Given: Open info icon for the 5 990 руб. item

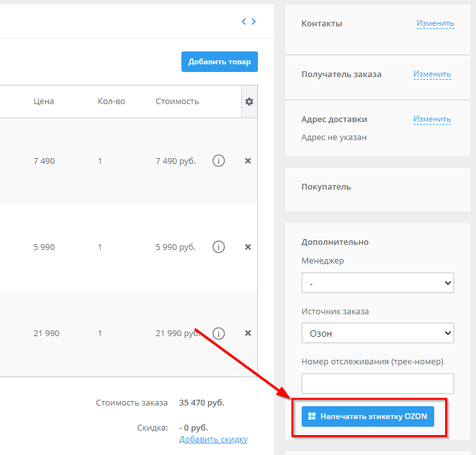Looking at the screenshot, I should pyautogui.click(x=218, y=247).
